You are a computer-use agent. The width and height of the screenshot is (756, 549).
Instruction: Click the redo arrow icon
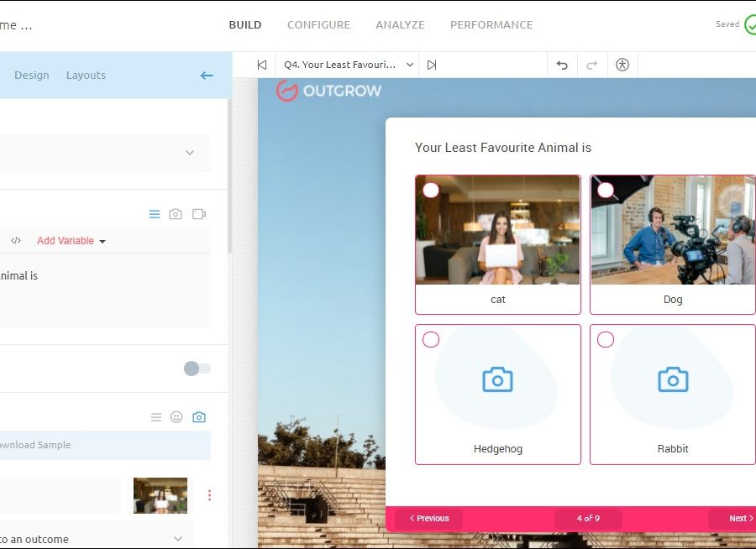click(x=591, y=65)
